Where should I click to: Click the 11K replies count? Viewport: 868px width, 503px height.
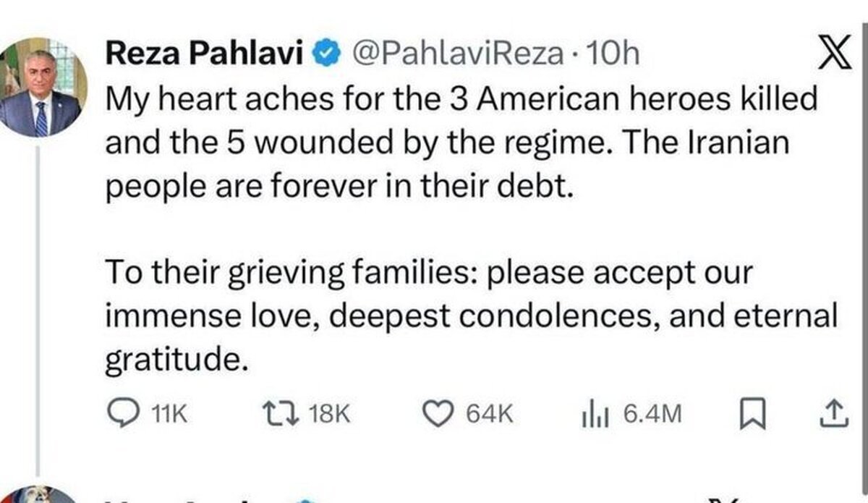coord(171,415)
